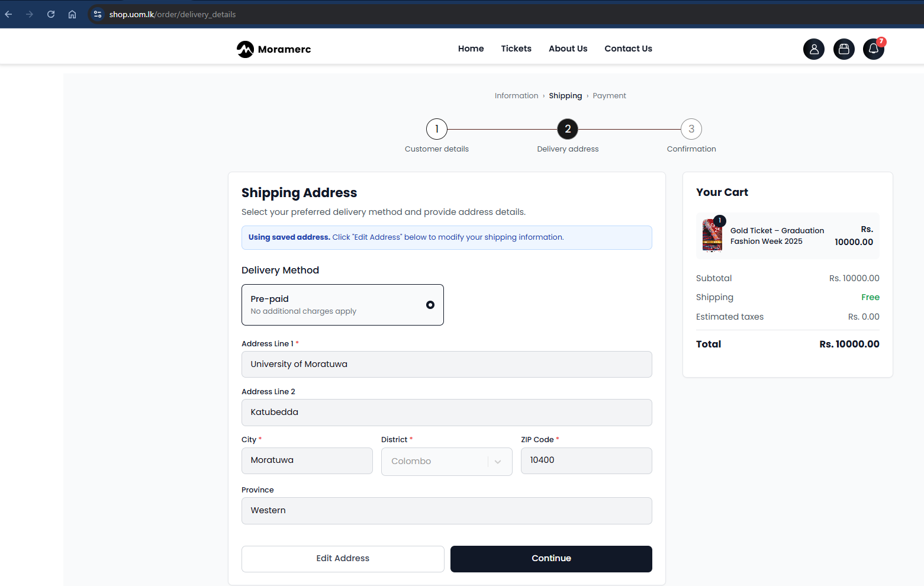Click the Address Line 1 field
The image size is (924, 586).
point(447,365)
